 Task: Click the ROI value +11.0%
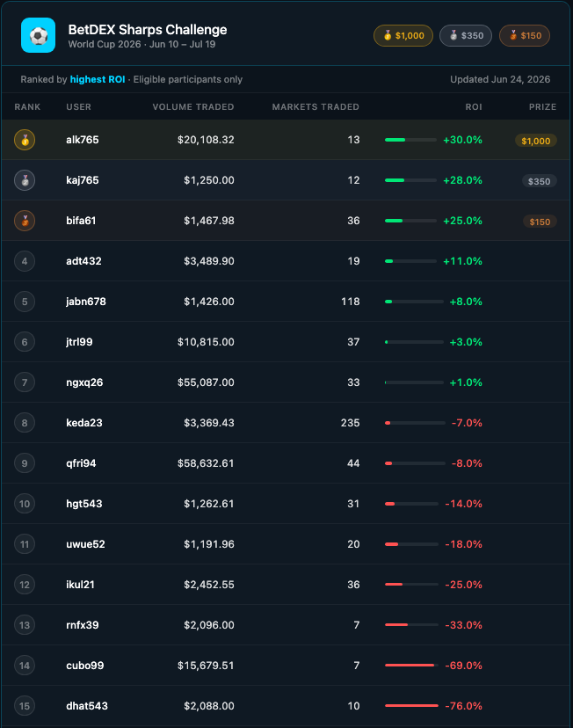tap(462, 261)
